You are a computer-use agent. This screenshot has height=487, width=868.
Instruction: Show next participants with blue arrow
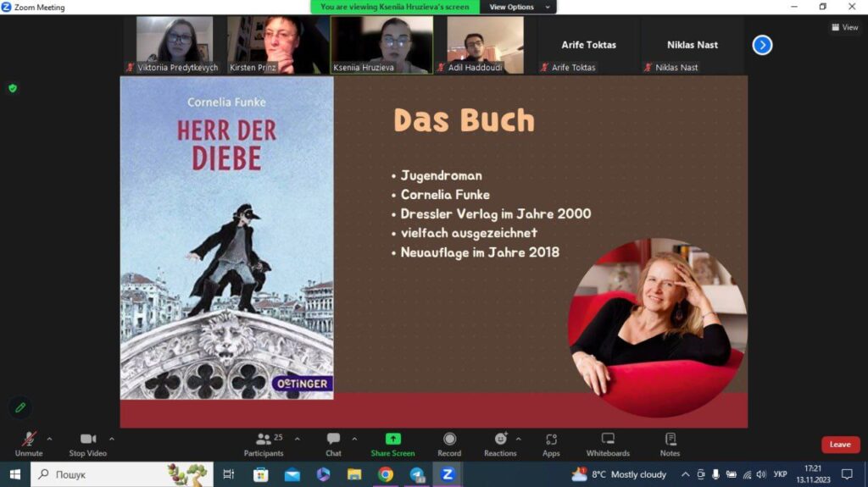point(762,45)
